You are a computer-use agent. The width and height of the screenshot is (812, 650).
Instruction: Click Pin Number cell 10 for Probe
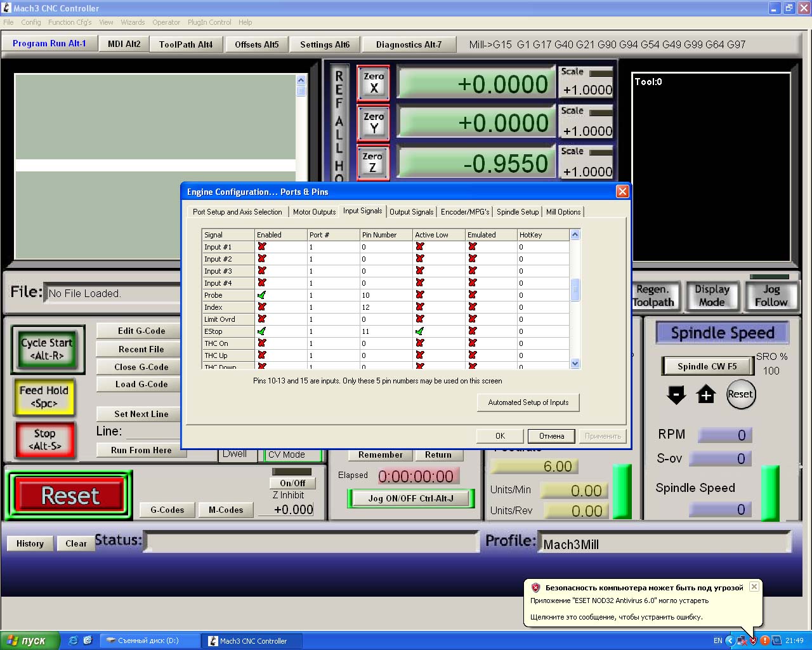(x=386, y=295)
